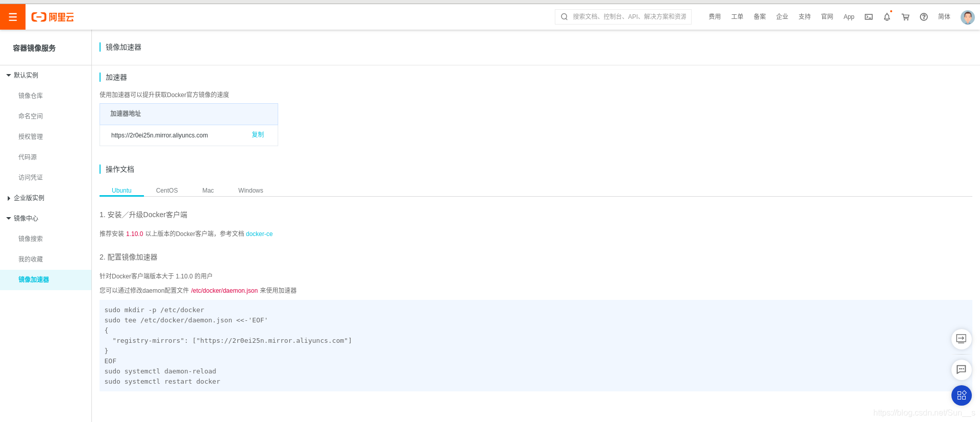Screen dimensions: 980x422
Task: Click the 'sudo systemctl restart docker' line
Action: [x=162, y=382]
